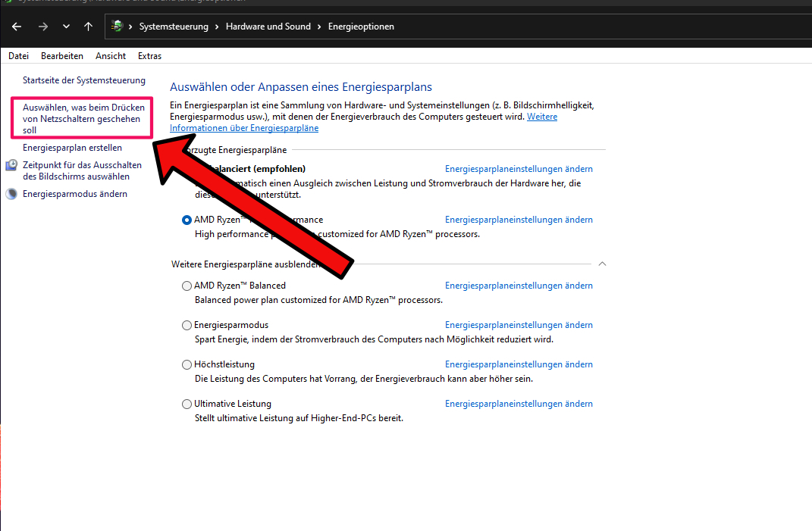Click the back navigation arrow

17,27
